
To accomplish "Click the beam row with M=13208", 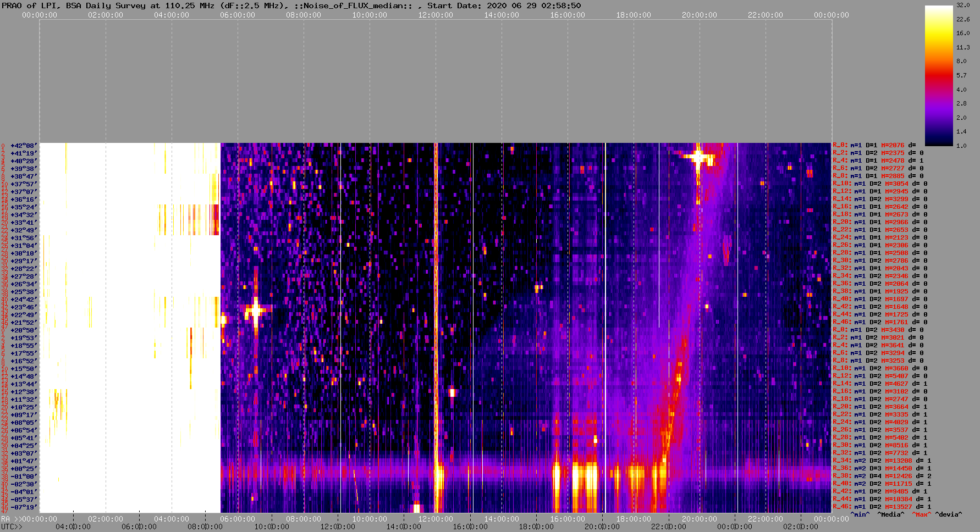I will click(882, 461).
